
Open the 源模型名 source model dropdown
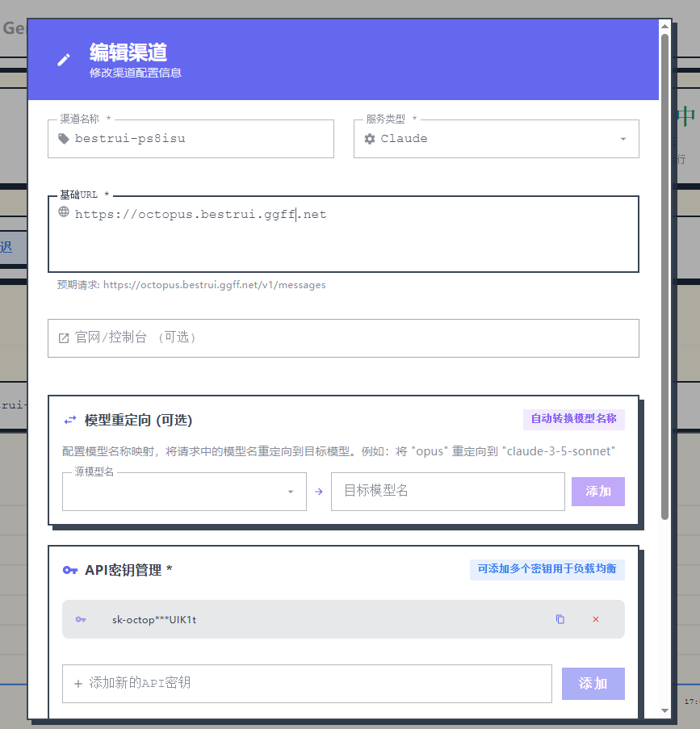(184, 492)
